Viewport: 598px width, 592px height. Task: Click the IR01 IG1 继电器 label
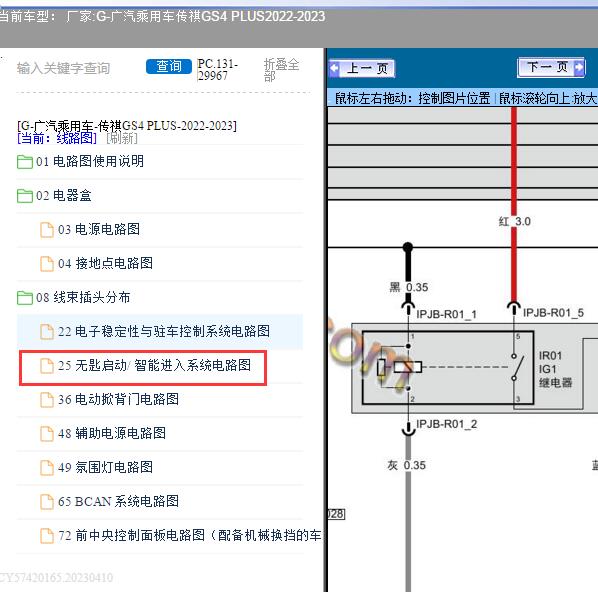[555, 369]
